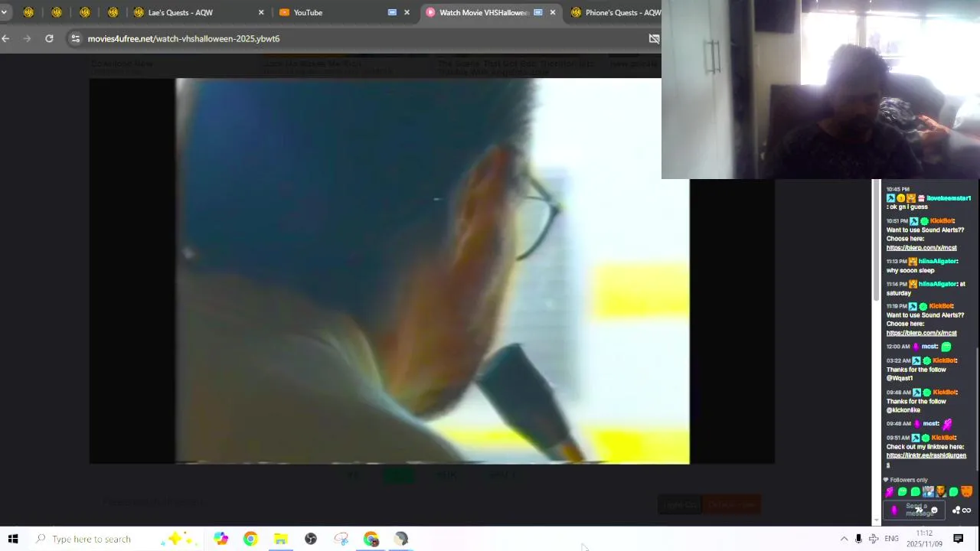The height and width of the screenshot is (551, 980).
Task: Select the third pinned AQW tab
Action: tap(85, 12)
